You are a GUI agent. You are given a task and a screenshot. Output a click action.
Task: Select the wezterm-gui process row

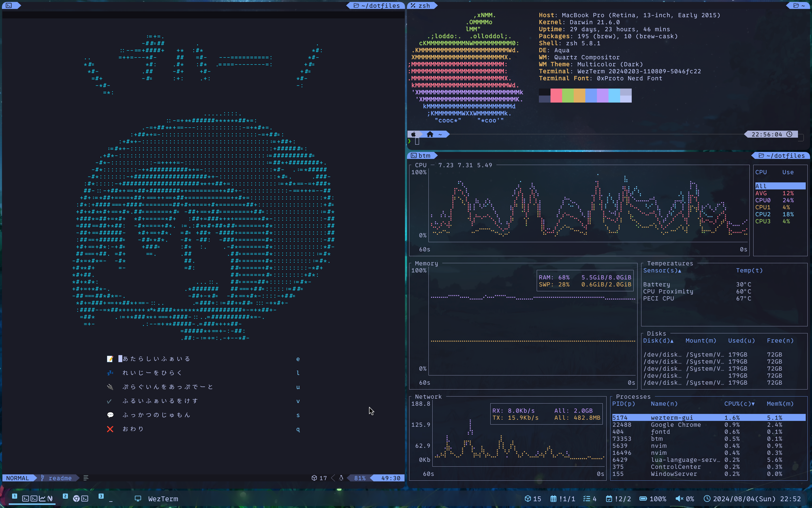pyautogui.click(x=709, y=418)
